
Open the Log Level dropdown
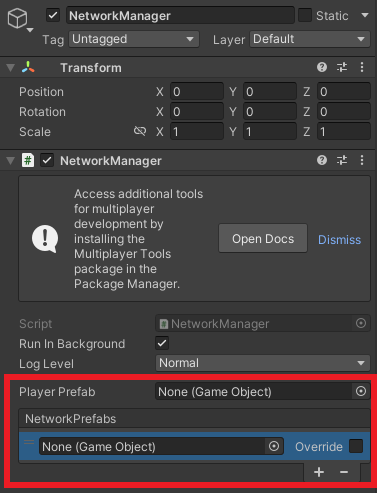click(263, 363)
